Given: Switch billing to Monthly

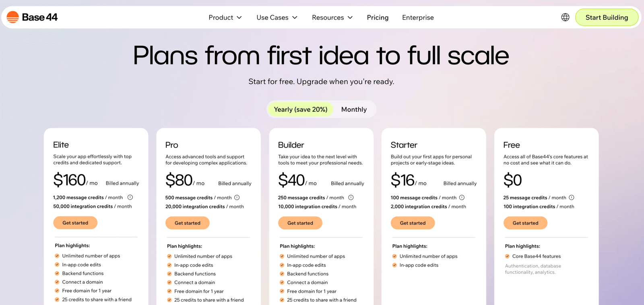Looking at the screenshot, I should [x=354, y=109].
